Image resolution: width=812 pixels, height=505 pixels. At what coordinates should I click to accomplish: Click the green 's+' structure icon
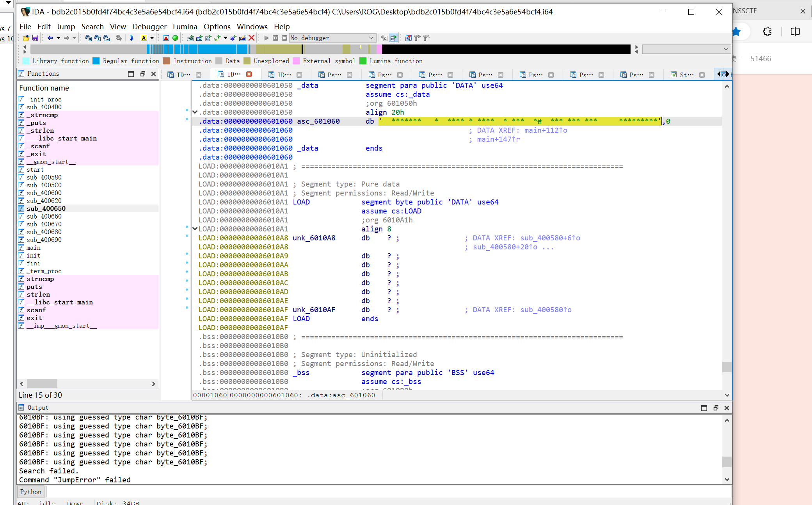[x=217, y=38]
